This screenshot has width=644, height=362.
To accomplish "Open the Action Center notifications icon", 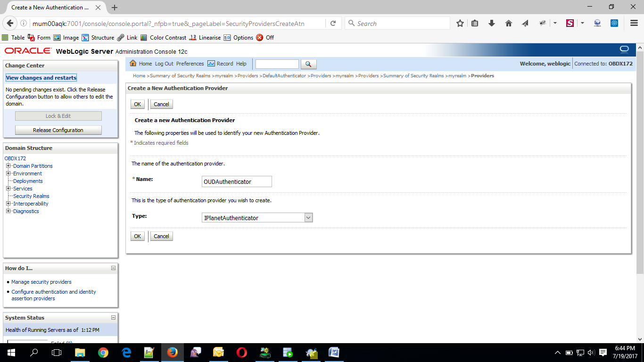I will [x=603, y=352].
